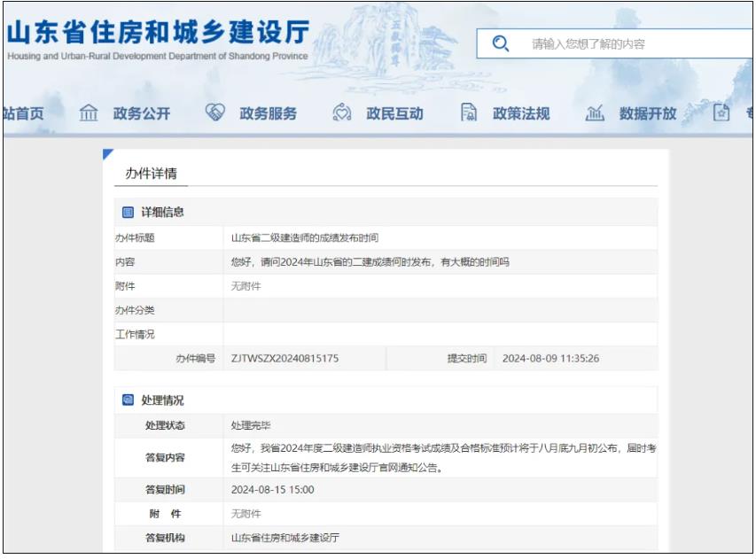The height and width of the screenshot is (559, 756).
Task: Click the 答复机构 value 山东省住房和城乡建设厅
Action: point(285,538)
